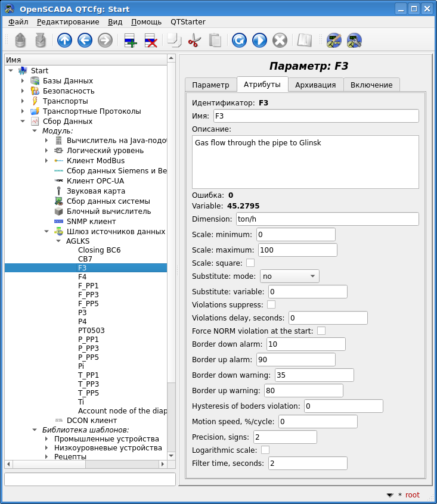Open the manual book icon
Screen dimensions: 437x504
305,41
